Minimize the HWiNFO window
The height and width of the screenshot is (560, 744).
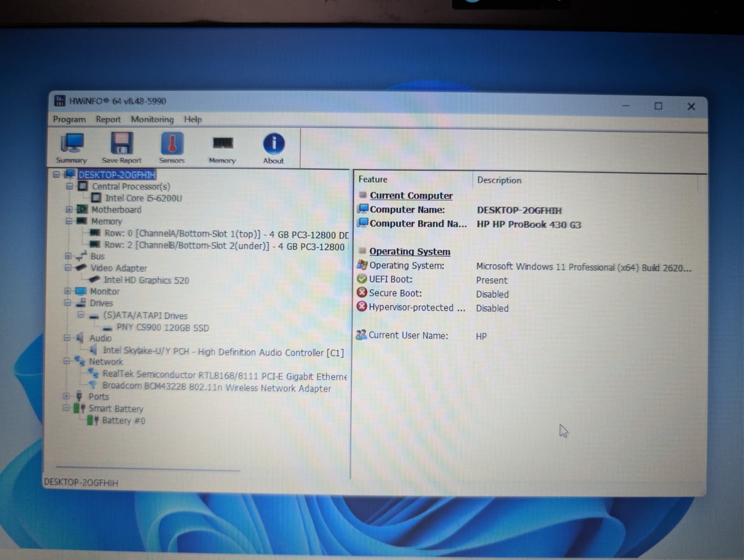(626, 106)
